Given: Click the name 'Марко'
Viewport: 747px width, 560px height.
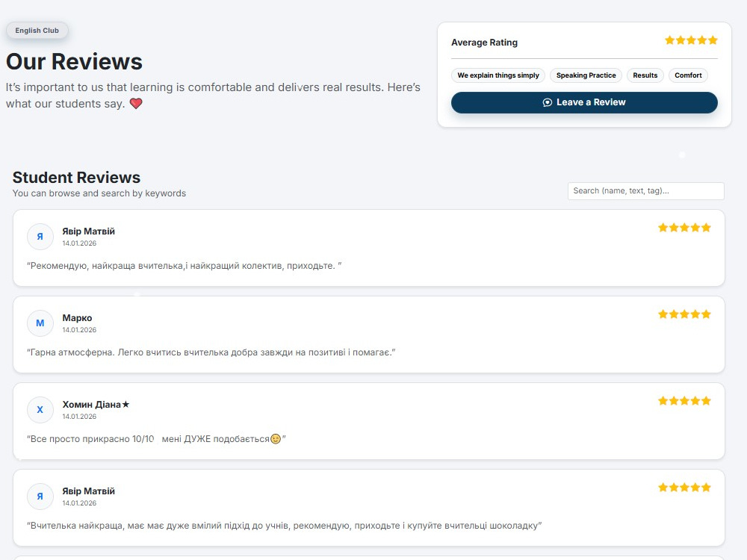Looking at the screenshot, I should [77, 318].
